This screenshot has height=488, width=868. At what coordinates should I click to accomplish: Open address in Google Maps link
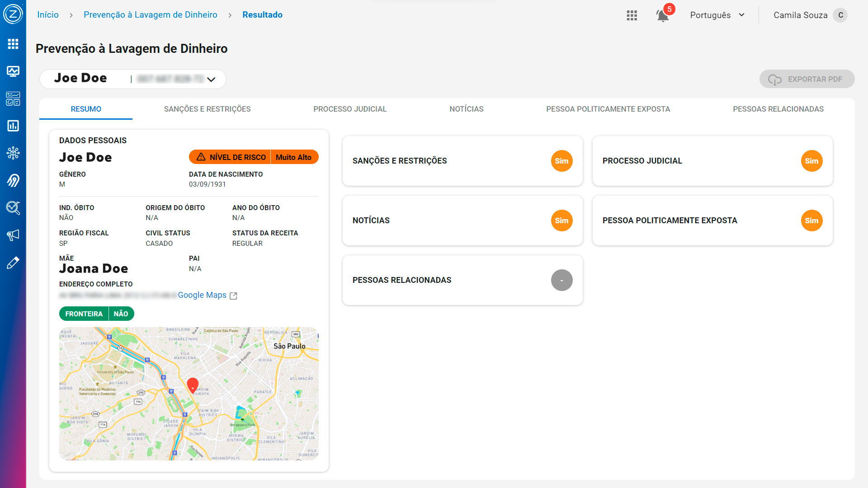pos(202,295)
